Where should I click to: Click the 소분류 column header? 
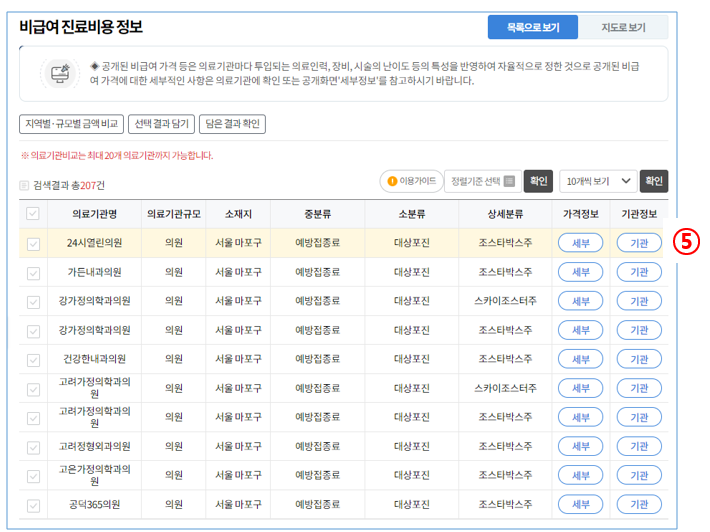pyautogui.click(x=412, y=214)
